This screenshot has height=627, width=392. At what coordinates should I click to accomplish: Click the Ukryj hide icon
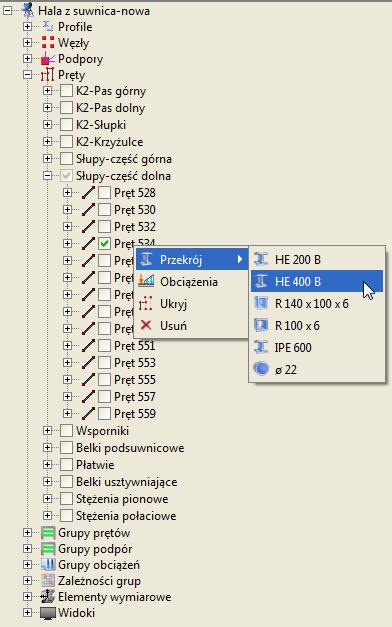point(146,304)
